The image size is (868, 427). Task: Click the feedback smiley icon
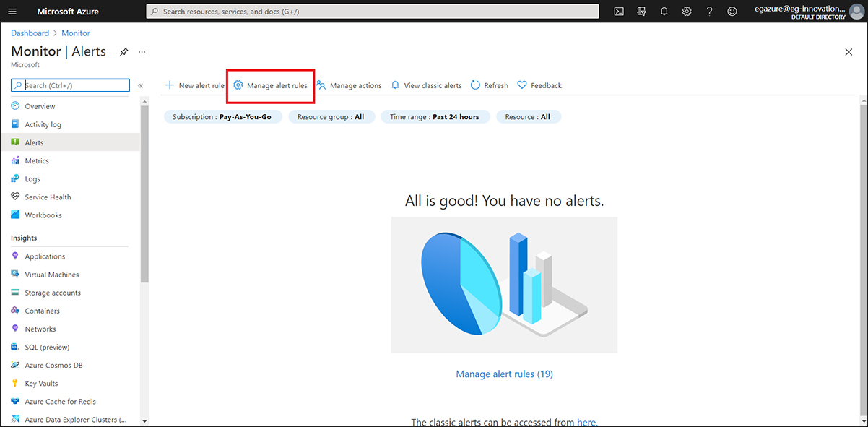coord(732,12)
